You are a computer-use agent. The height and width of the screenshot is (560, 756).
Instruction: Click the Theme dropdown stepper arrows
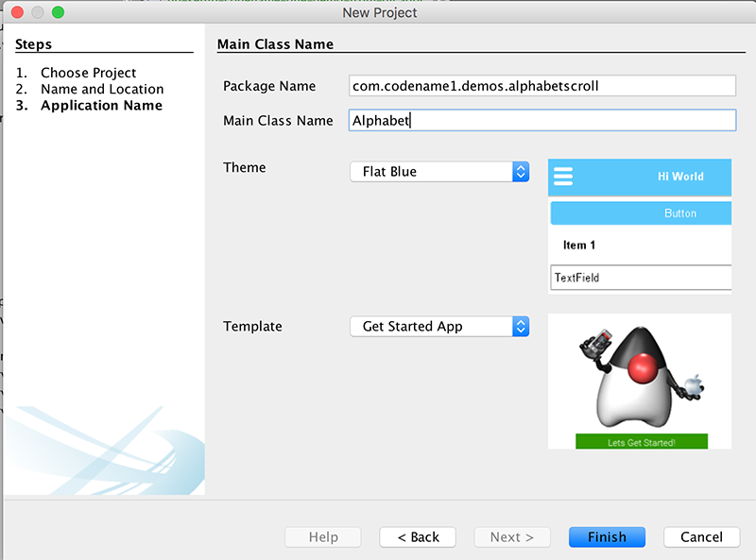[x=521, y=172]
